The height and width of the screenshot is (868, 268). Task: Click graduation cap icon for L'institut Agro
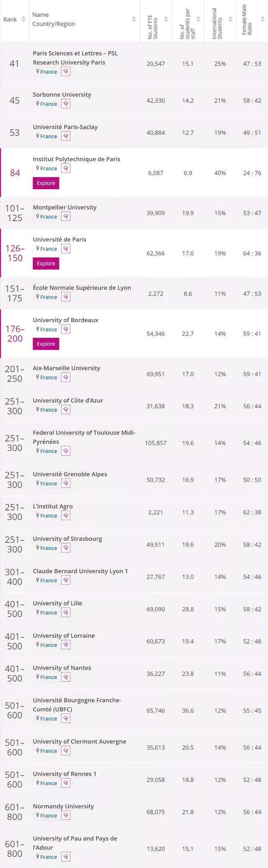(x=66, y=516)
